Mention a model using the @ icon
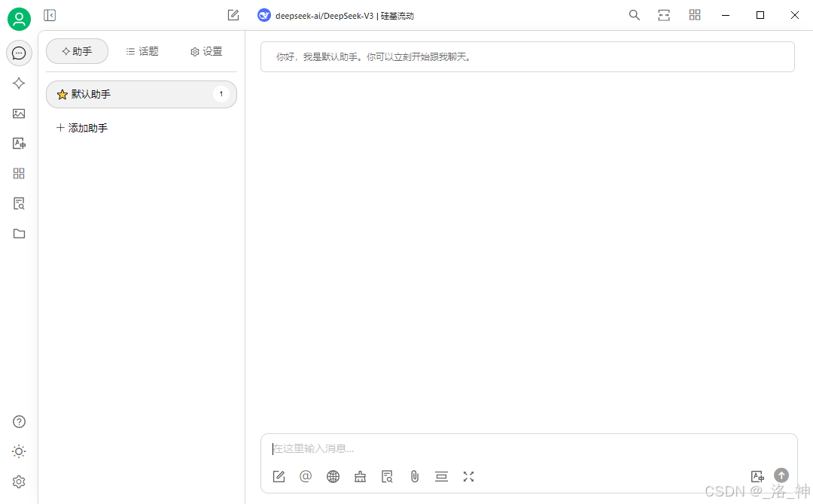This screenshot has height=504, width=813. (306, 476)
